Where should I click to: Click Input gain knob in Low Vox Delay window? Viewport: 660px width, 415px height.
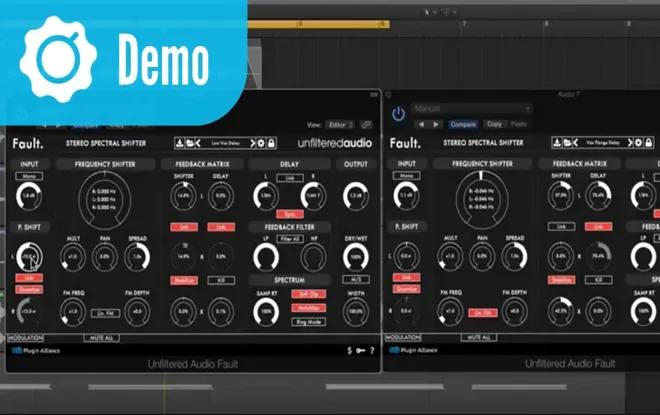[29, 196]
